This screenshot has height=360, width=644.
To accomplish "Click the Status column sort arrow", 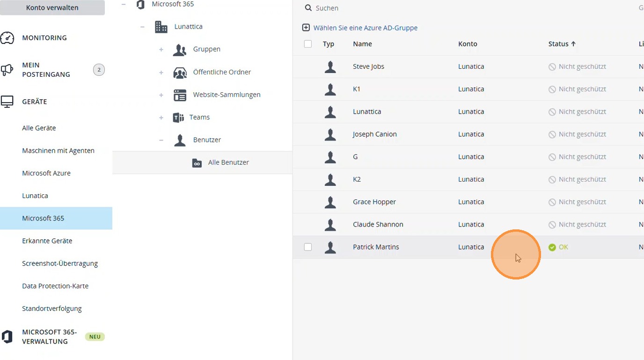I will point(573,44).
